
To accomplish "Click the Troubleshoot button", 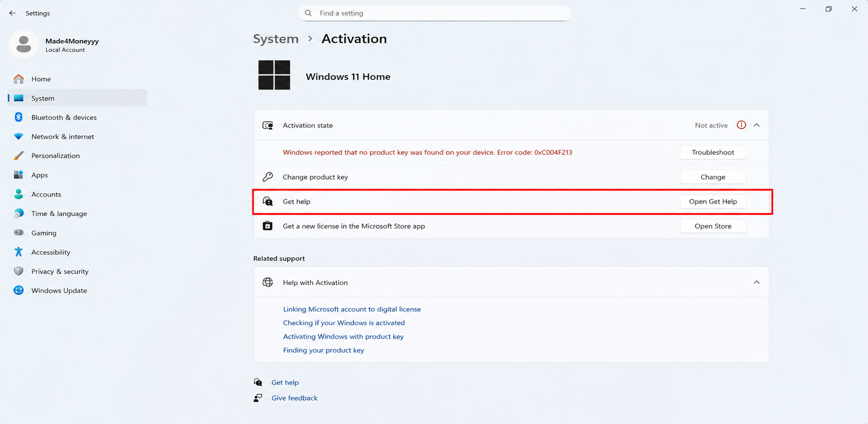I will (713, 152).
